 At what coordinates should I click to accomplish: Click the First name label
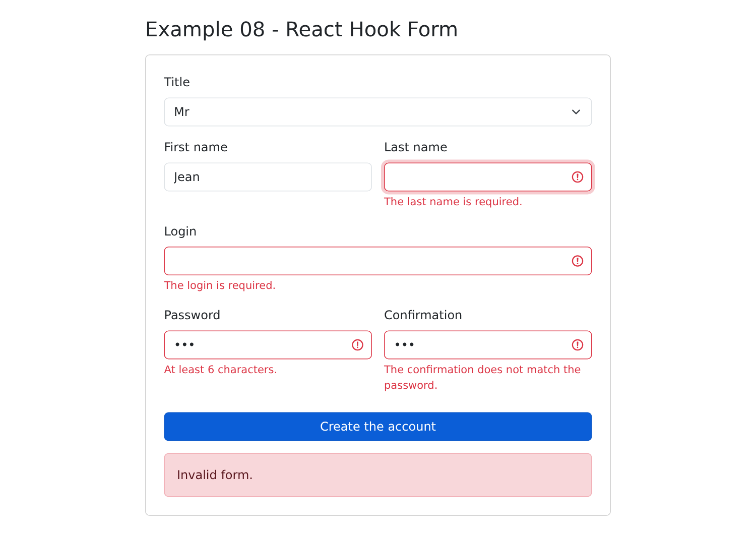pyautogui.click(x=196, y=147)
